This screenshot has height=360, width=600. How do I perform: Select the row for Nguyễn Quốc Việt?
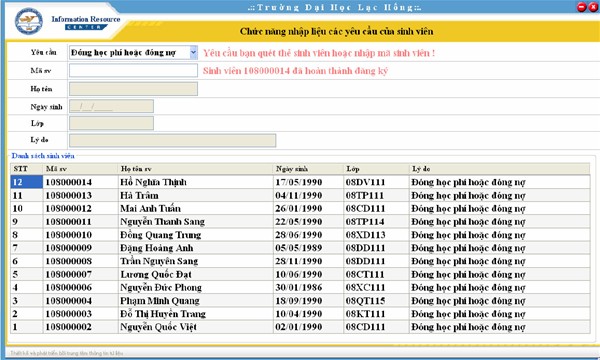click(300, 327)
